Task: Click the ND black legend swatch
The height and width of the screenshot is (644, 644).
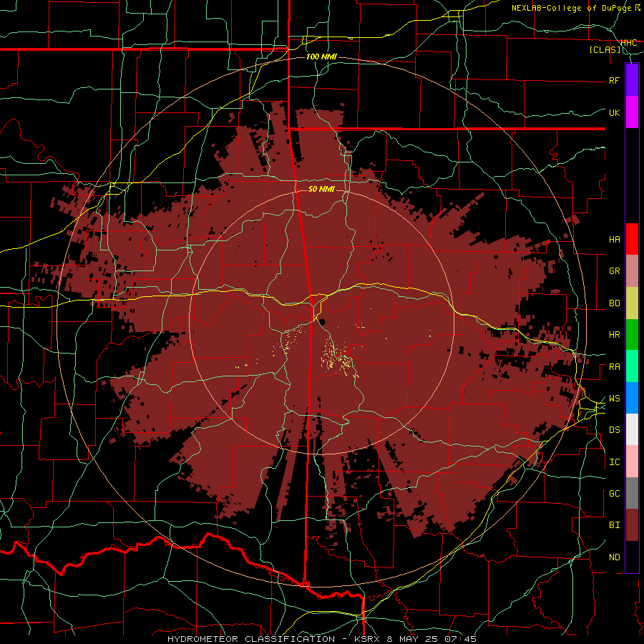Action: coord(632,557)
